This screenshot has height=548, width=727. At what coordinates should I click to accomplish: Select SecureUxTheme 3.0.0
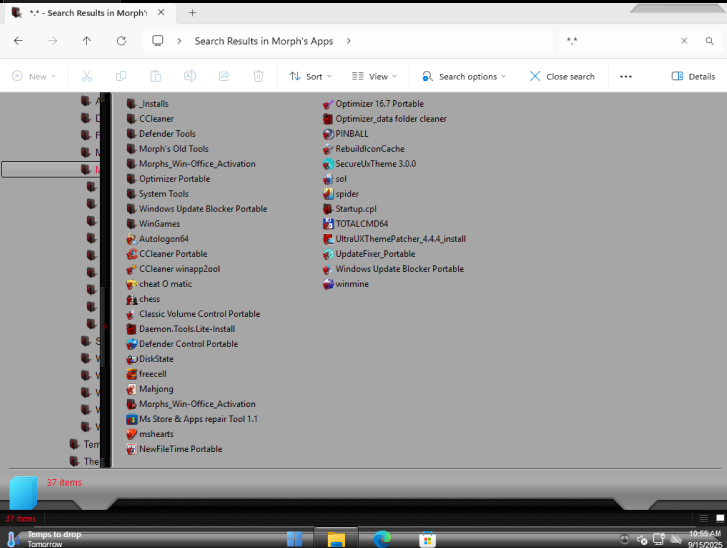pyautogui.click(x=370, y=164)
